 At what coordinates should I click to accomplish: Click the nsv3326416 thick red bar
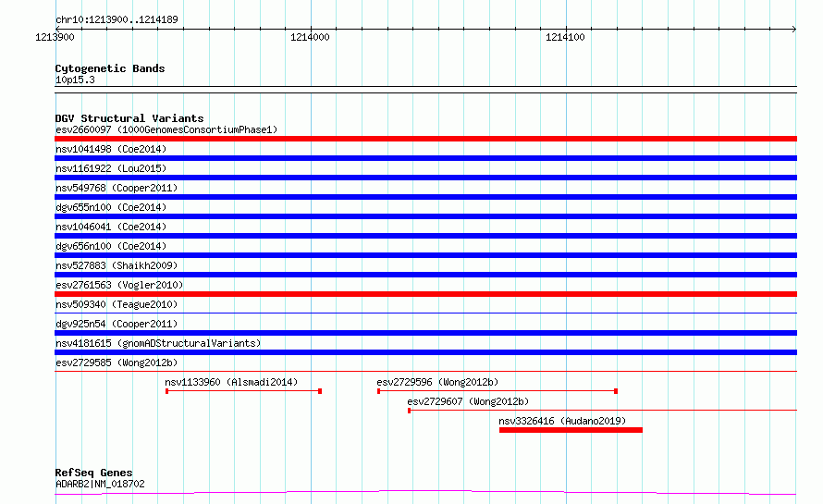point(571,430)
